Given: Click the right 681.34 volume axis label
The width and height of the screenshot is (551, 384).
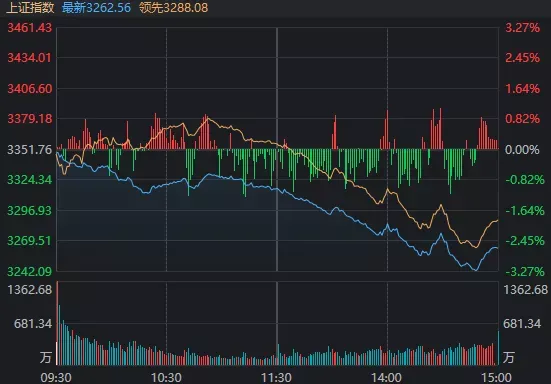Looking at the screenshot, I should coord(522,324).
